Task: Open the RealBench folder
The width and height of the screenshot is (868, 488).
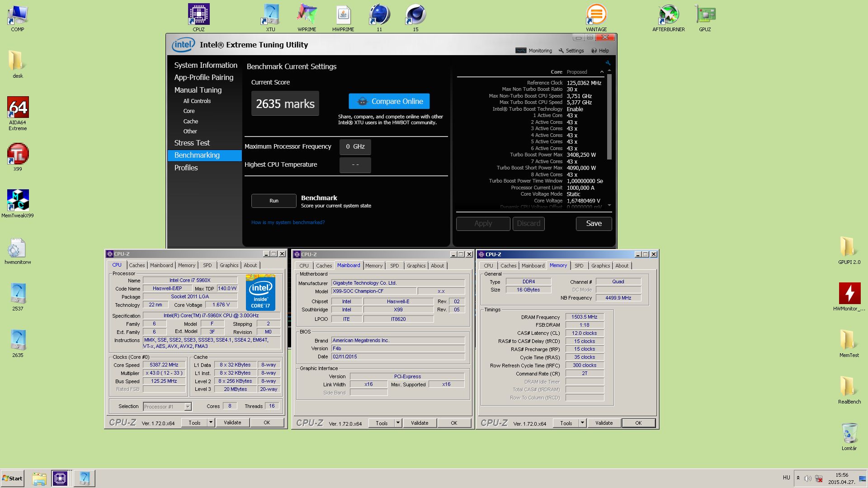Action: [x=849, y=389]
